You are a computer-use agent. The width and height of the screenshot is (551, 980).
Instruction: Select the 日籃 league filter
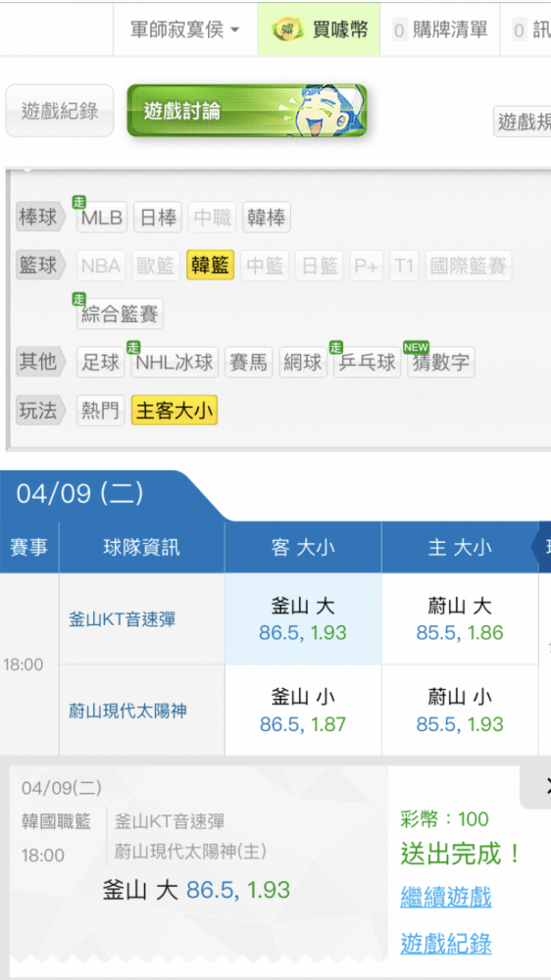320,266
